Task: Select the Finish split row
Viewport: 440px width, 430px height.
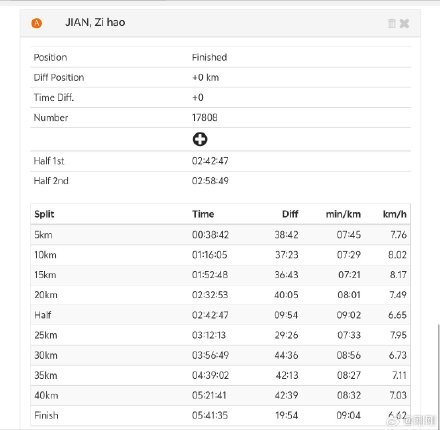Action: pos(220,415)
